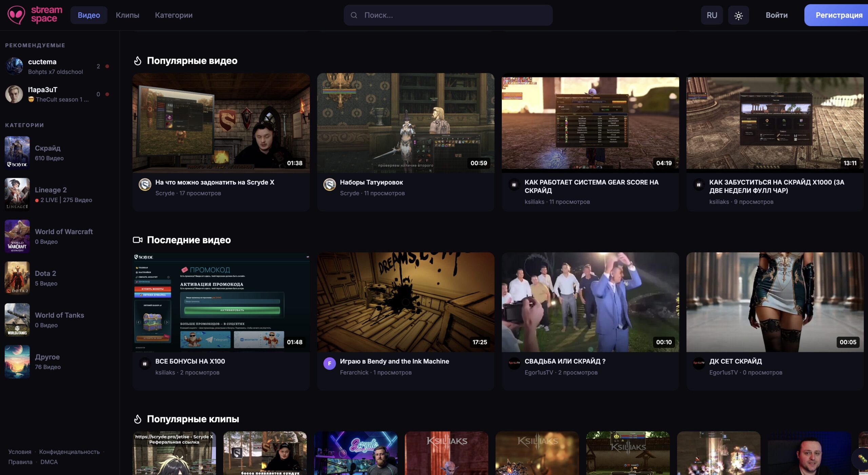The image size is (868, 475).
Task: Click the 'Популярные клипы' heading
Action: click(x=193, y=419)
